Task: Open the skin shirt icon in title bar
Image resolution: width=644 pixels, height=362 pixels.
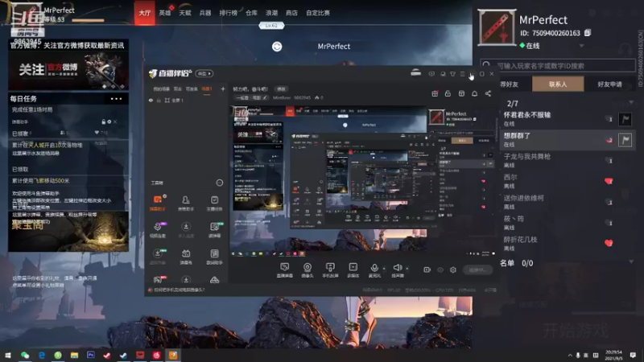Action: [x=452, y=74]
